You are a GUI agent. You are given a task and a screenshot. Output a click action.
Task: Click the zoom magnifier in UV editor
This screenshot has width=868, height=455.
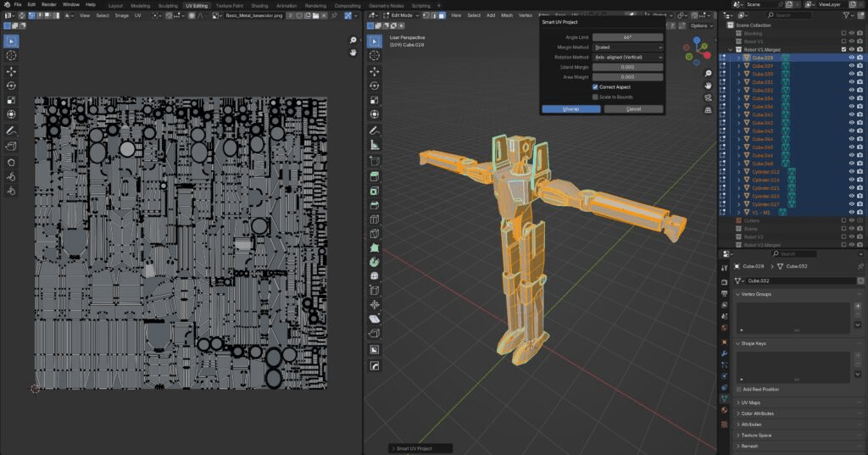point(353,41)
